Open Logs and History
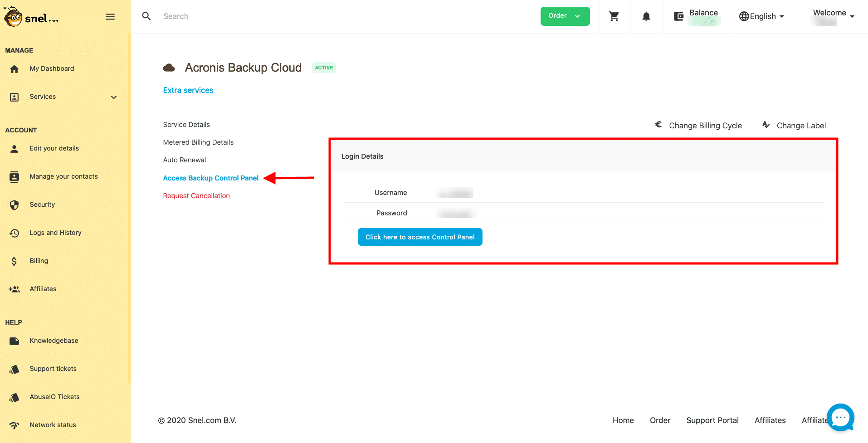Viewport: 868px width, 443px height. [x=56, y=233]
